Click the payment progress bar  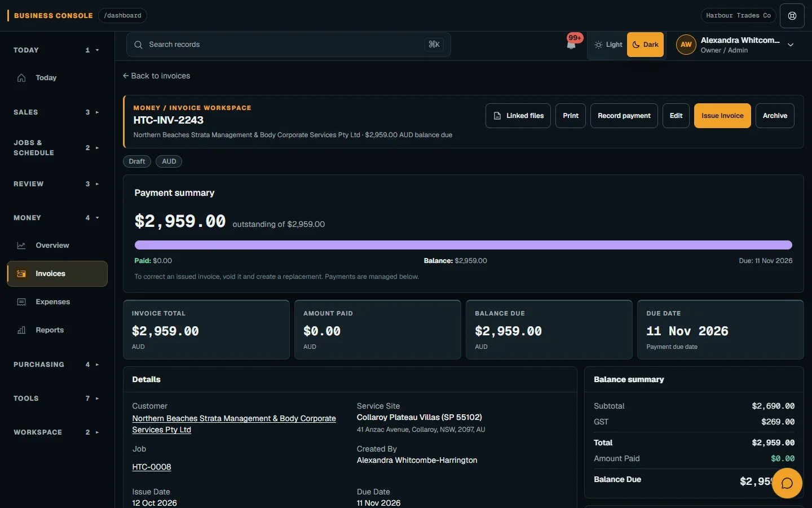pyautogui.click(x=464, y=245)
